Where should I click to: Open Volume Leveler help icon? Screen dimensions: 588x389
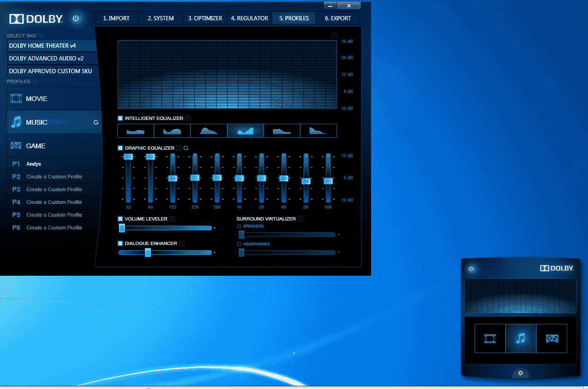(x=172, y=219)
